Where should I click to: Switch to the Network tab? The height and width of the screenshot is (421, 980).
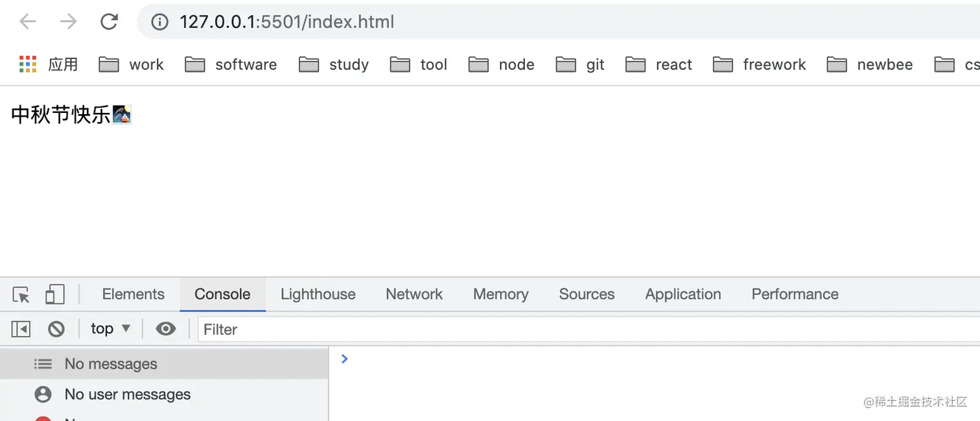tap(414, 295)
